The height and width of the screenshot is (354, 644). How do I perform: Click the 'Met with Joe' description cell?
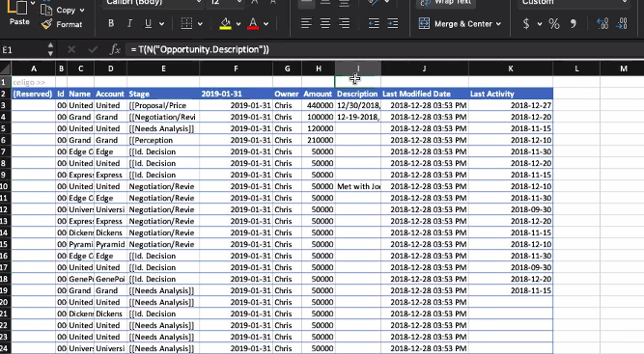[x=358, y=186]
